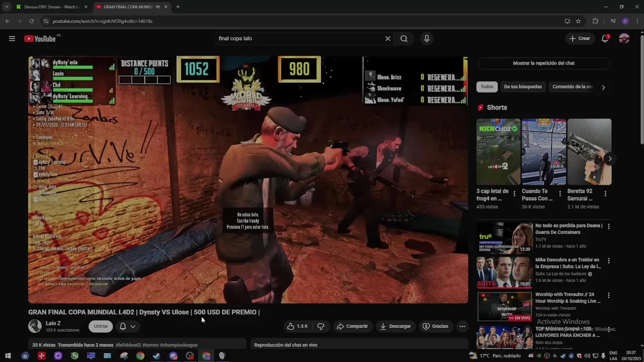This screenshot has height=362, width=644.
Task: Open options for the 'Worship with Trevauhn' video
Action: (x=609, y=296)
